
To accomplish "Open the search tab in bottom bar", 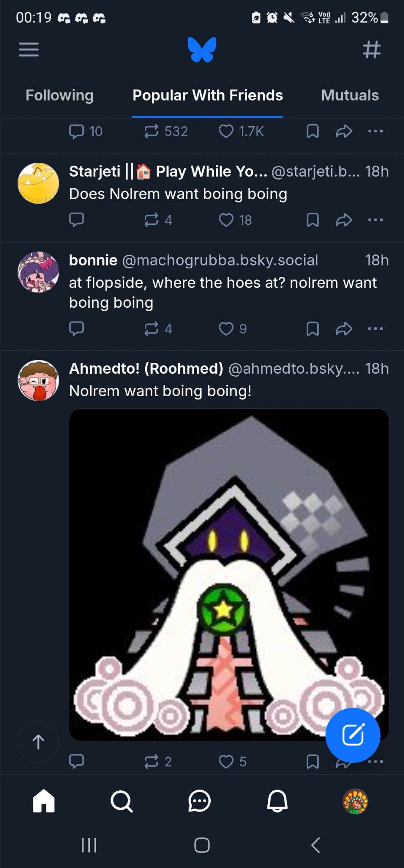I will [x=121, y=801].
